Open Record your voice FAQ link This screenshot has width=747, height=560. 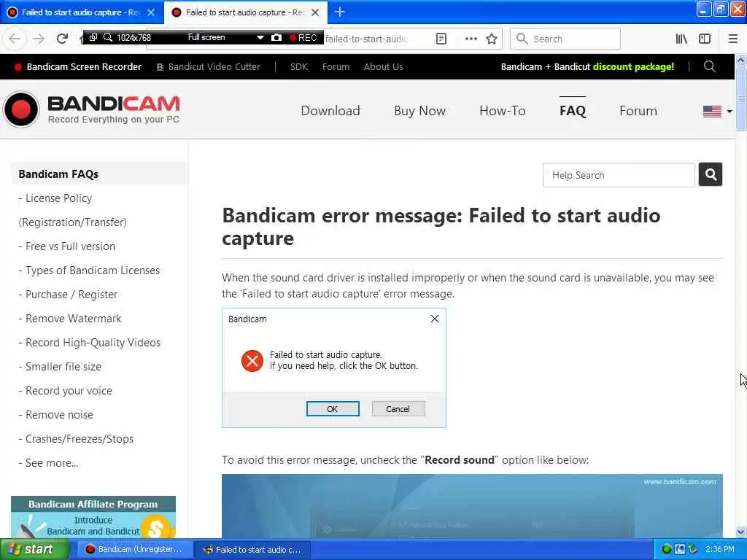tap(65, 391)
